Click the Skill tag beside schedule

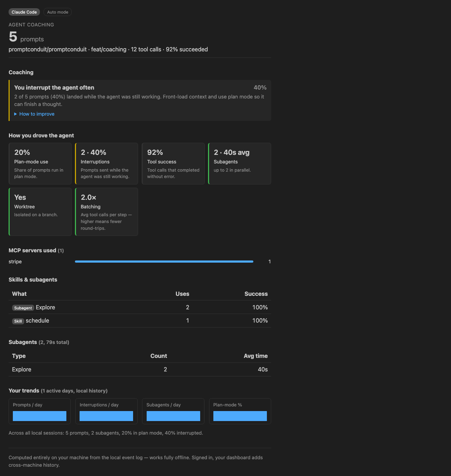[x=18, y=321]
